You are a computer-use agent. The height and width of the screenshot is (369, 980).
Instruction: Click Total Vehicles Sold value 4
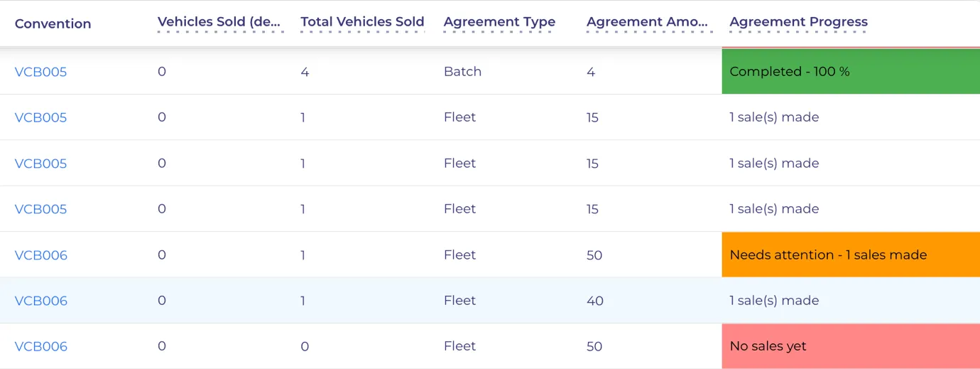pos(305,72)
